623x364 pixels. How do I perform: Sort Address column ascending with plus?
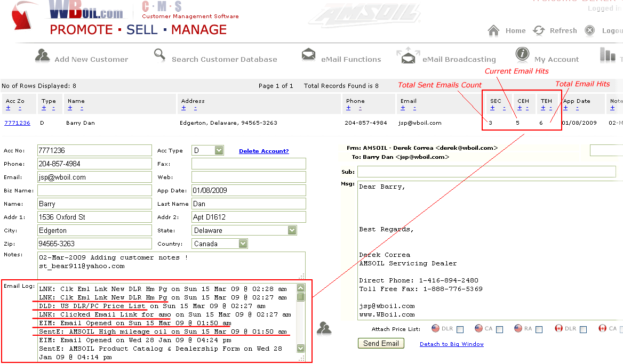[183, 108]
